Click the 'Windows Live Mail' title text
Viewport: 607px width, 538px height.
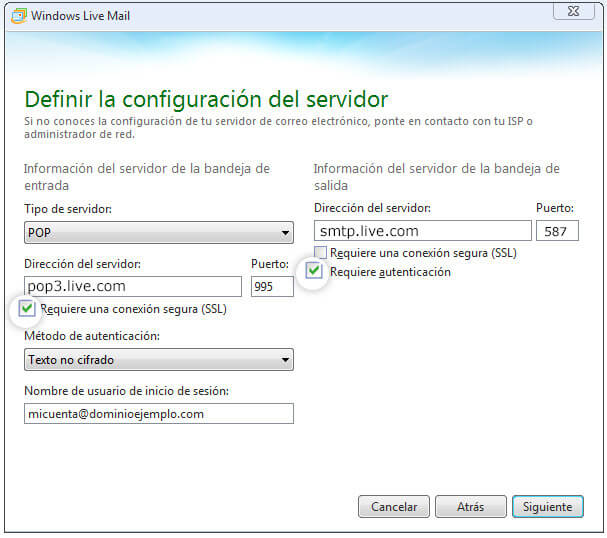81,16
